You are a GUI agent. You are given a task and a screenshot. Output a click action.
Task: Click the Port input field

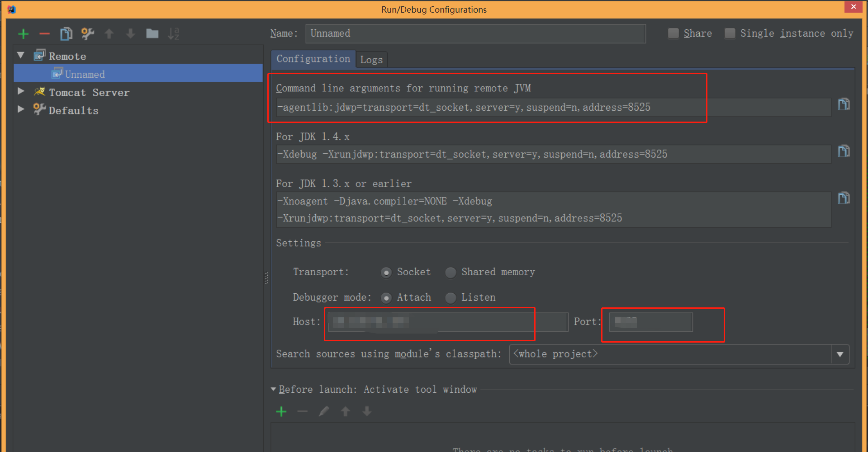651,322
